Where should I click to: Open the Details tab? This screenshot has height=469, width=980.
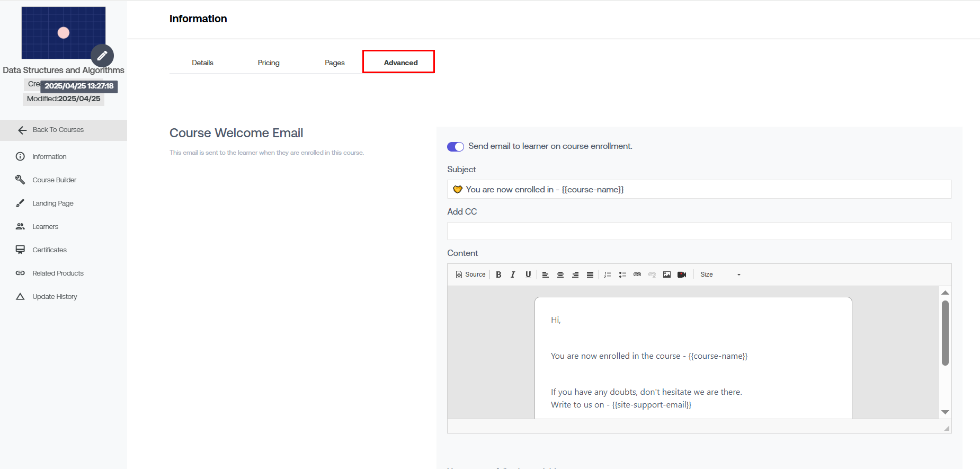pos(202,63)
